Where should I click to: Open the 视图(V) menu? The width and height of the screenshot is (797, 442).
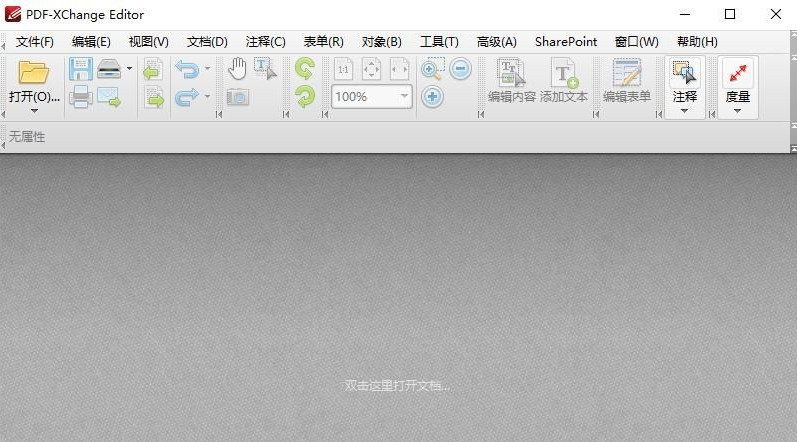(148, 42)
